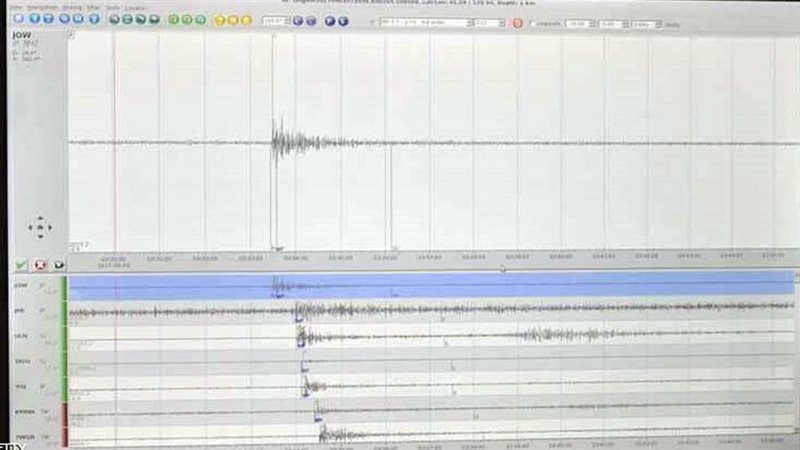Click the first yellow round toolbar icon

(x=218, y=20)
